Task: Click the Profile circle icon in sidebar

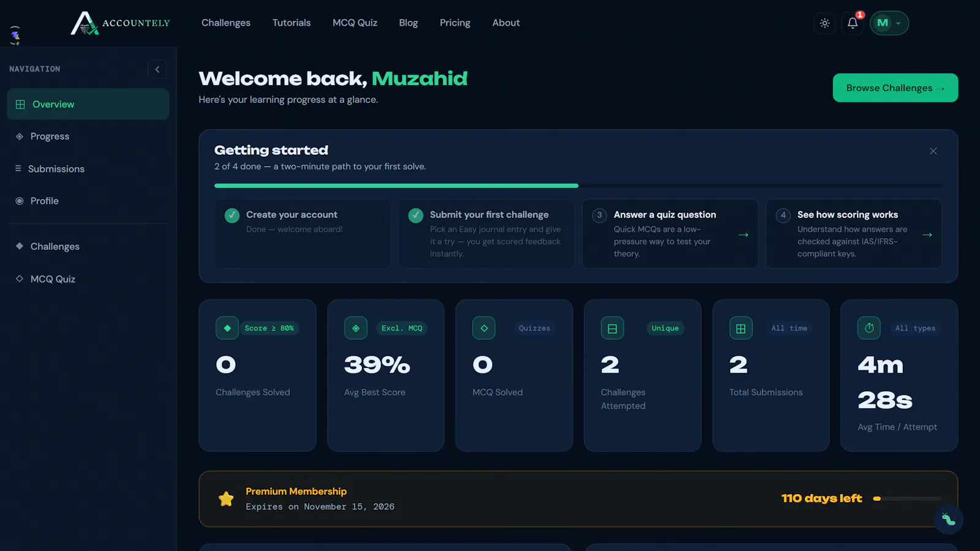Action: tap(20, 201)
